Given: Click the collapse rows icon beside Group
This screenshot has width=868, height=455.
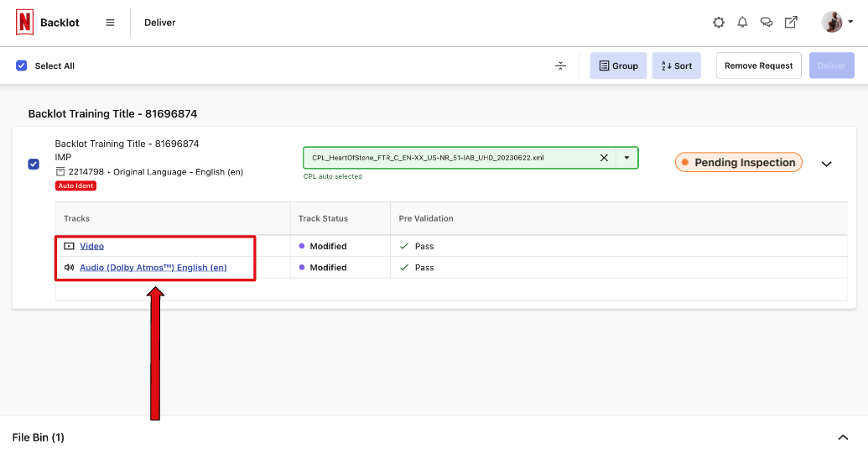Looking at the screenshot, I should coord(560,66).
